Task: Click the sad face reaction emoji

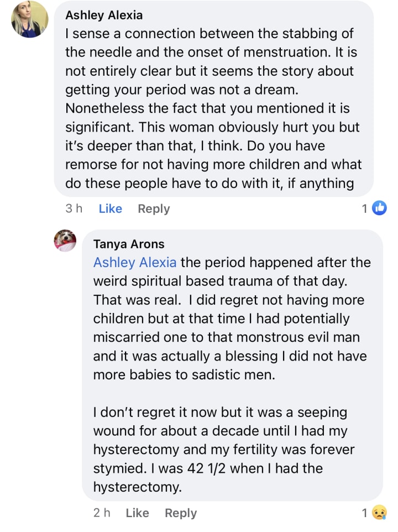Action: (379, 512)
